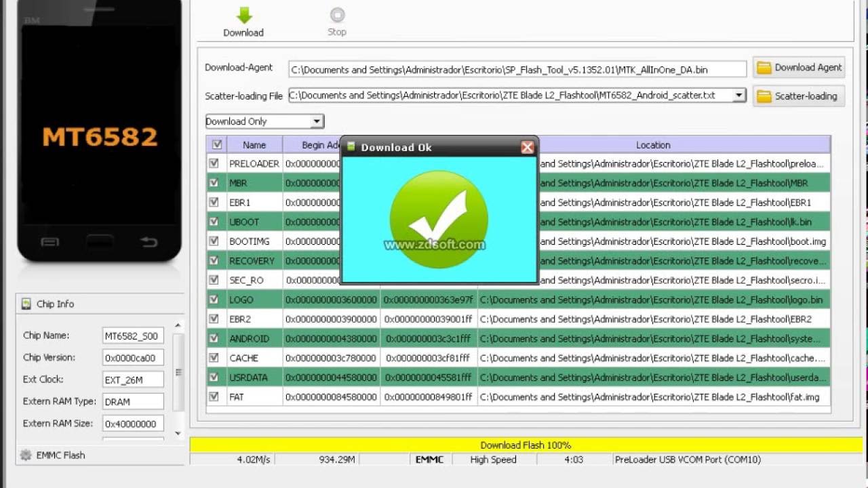Click ANDROID begin address 0x0000000004380000
Screen dimensions: 868x488
[331, 338]
